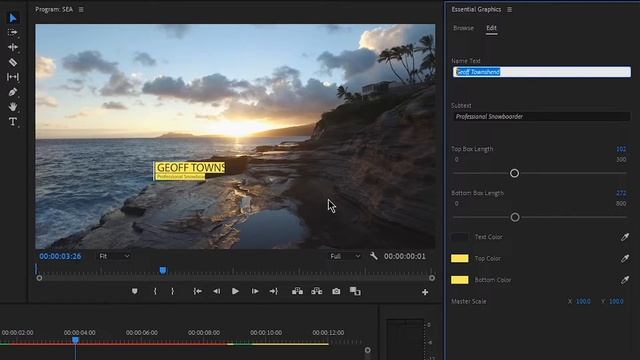Click the Program monitor playhead marker
Viewport: 640px width, 360px height.
[163, 270]
